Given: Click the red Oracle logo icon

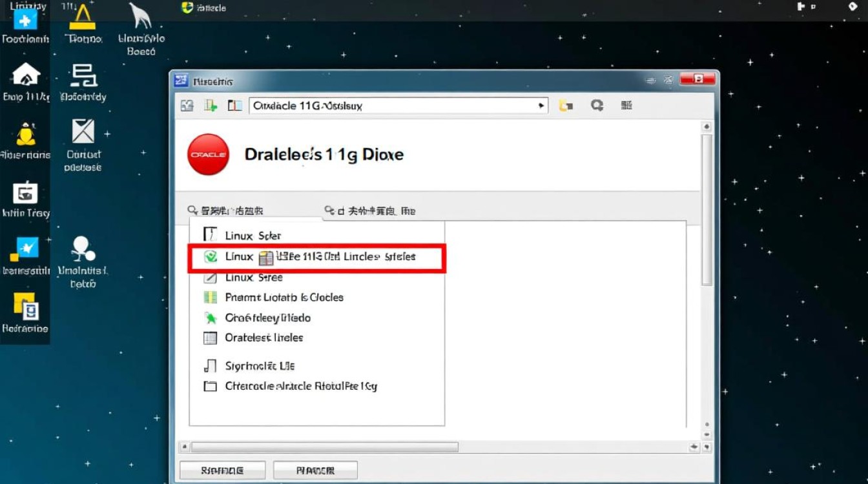Looking at the screenshot, I should point(208,154).
